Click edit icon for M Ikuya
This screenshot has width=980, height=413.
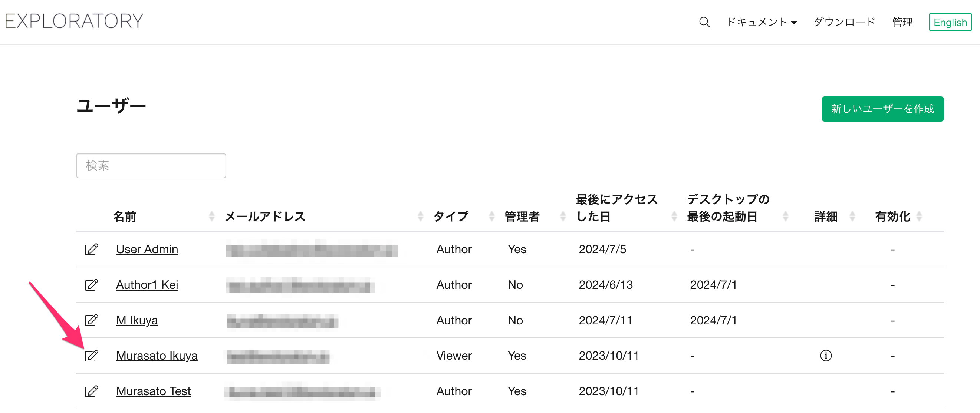91,320
